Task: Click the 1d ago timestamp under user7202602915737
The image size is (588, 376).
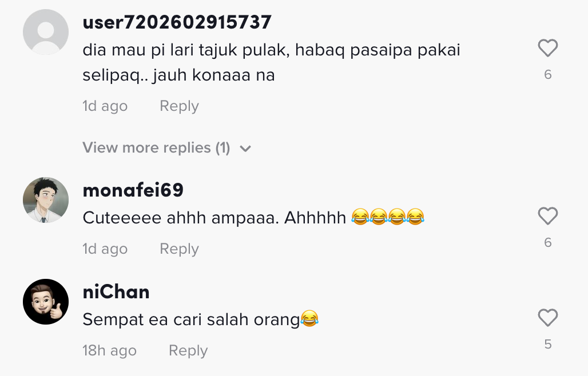Action: pos(105,106)
